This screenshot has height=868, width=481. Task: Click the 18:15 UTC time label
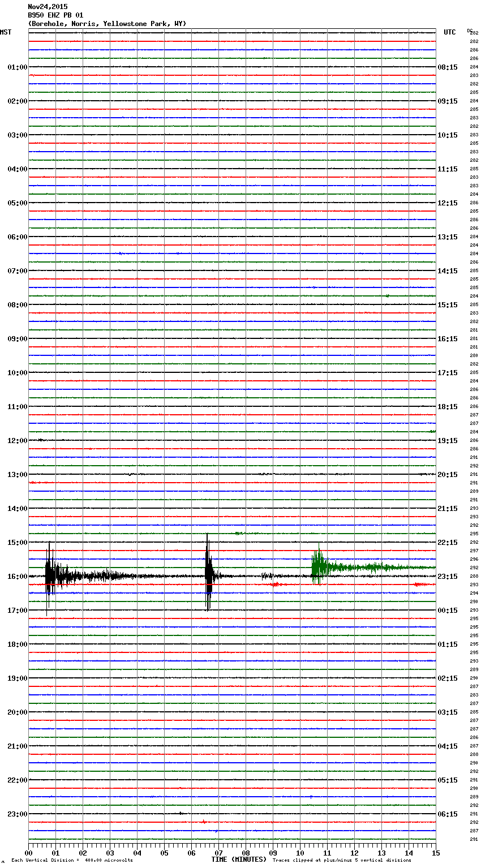pos(448,407)
